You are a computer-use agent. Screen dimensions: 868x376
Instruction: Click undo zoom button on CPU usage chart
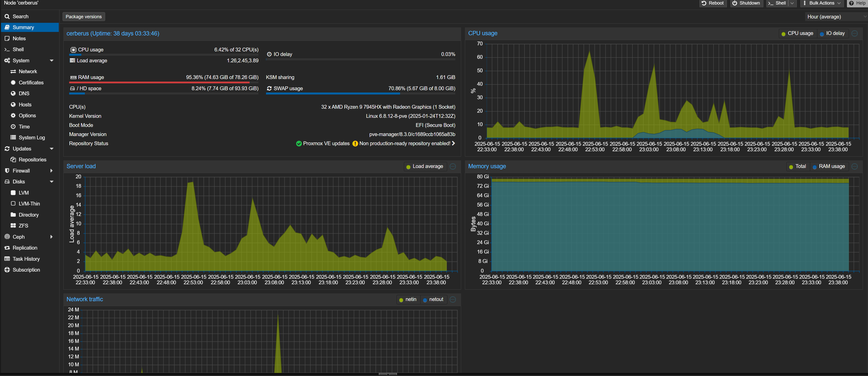(x=855, y=33)
